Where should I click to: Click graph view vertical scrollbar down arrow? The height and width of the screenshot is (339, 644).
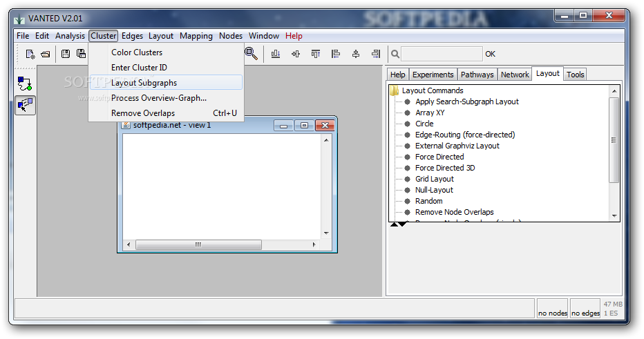(326, 233)
